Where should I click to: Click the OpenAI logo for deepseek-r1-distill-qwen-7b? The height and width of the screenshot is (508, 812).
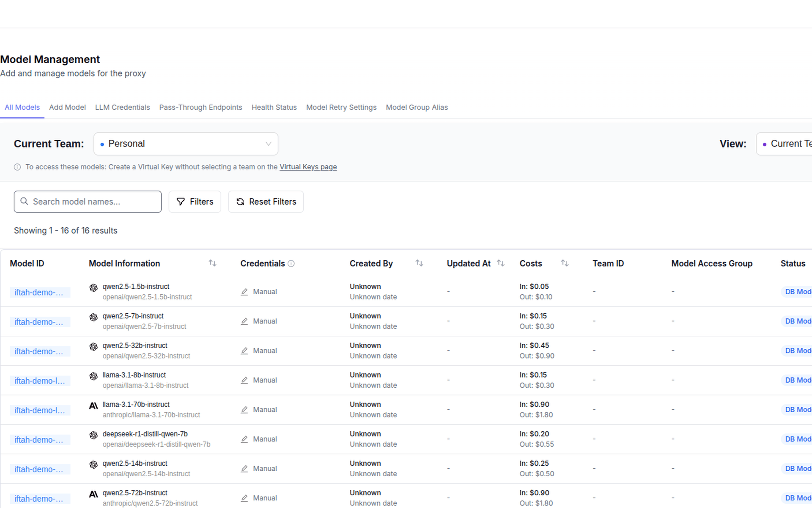(93, 435)
